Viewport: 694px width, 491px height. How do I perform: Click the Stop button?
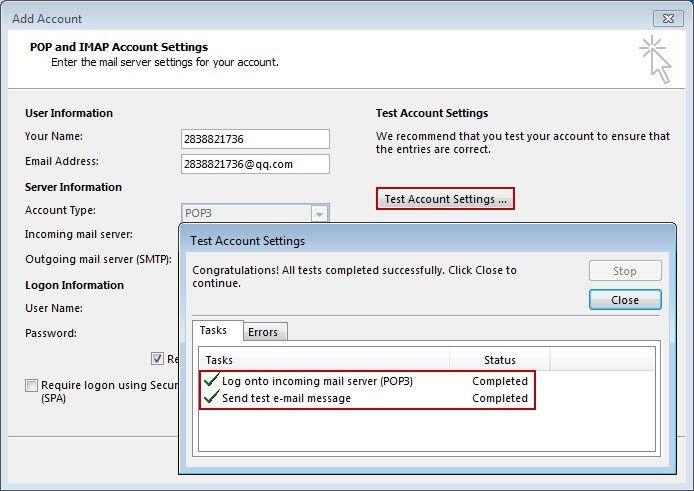(624, 271)
